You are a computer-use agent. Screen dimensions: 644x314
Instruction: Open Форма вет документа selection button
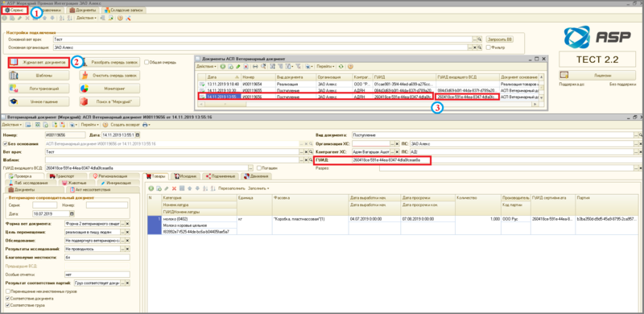click(122, 224)
